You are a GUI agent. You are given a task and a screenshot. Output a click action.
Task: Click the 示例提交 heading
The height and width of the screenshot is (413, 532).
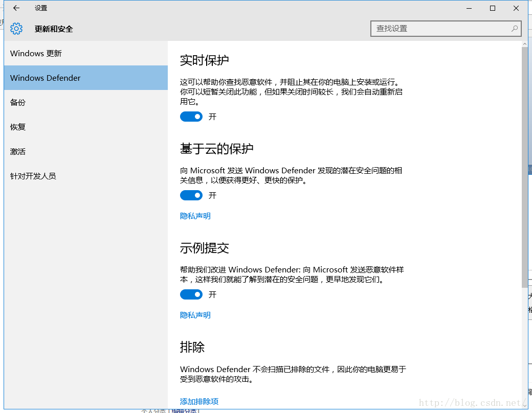tap(204, 248)
